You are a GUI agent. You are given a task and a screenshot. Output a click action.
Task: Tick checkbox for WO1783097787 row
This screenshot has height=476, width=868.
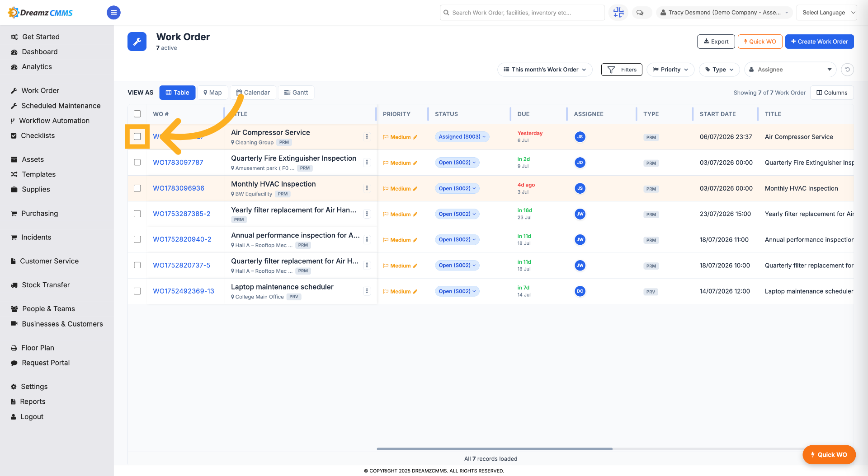(x=137, y=162)
